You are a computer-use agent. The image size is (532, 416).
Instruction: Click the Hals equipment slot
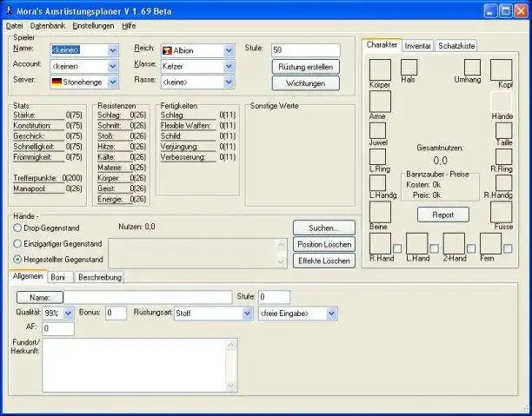click(x=409, y=67)
